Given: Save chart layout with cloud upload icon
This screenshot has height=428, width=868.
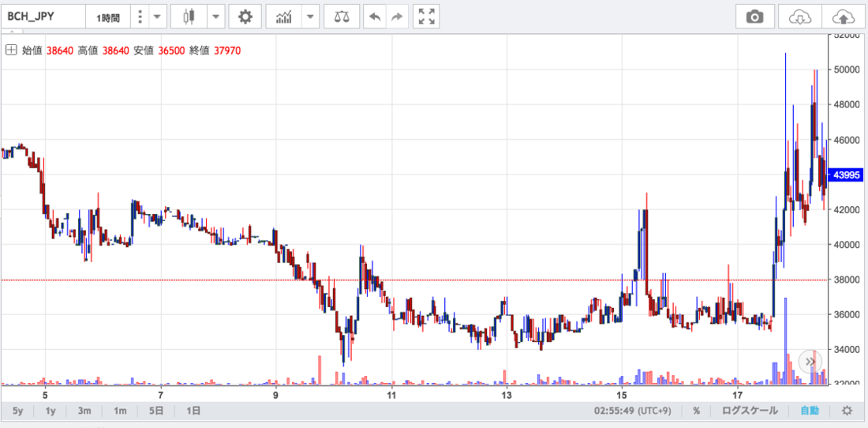Looking at the screenshot, I should pos(843,17).
